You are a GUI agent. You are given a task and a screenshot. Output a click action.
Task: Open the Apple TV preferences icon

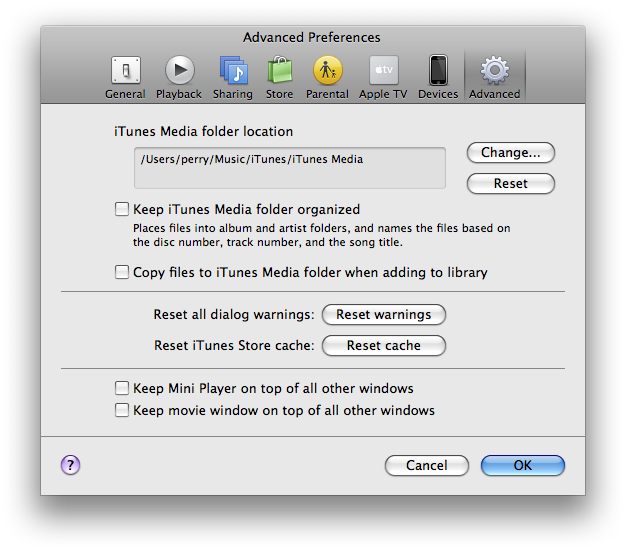point(384,70)
